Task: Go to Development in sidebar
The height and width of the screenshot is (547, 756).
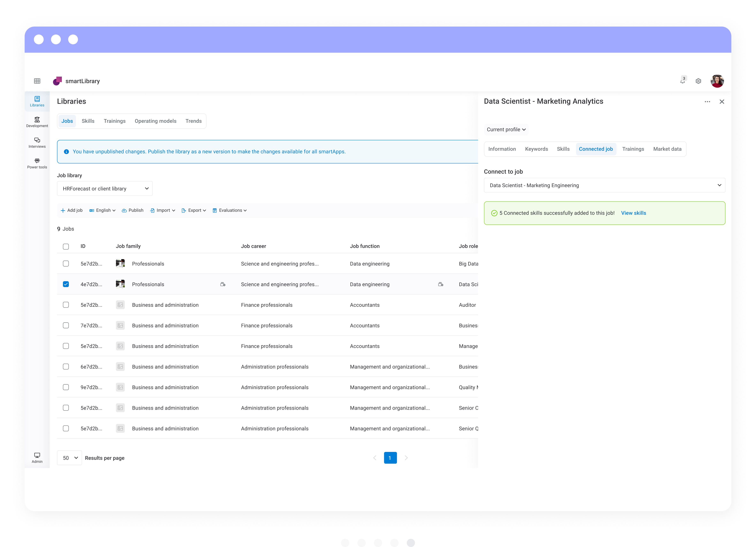Action: [37, 122]
